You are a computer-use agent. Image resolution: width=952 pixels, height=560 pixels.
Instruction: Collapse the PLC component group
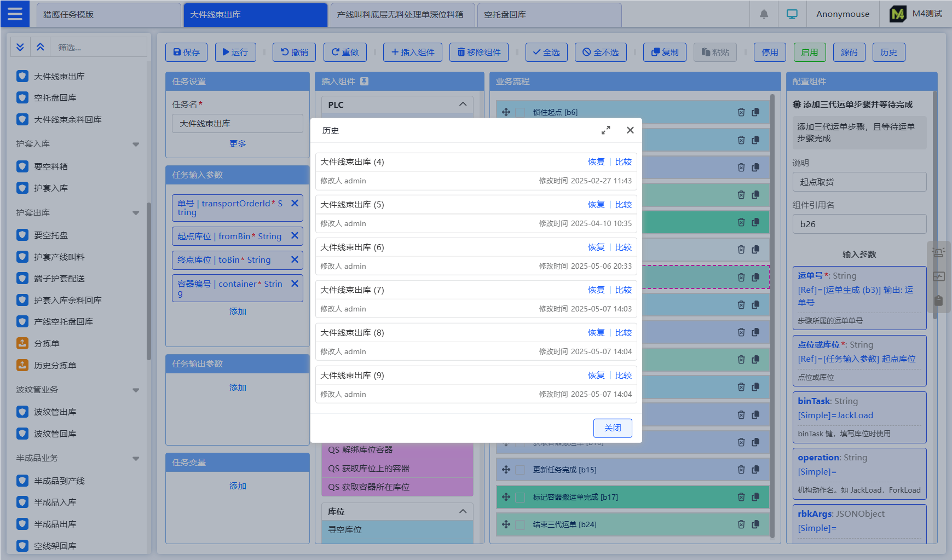pos(463,105)
